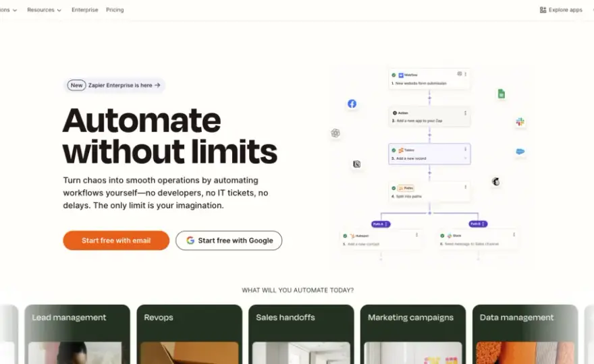The image size is (594, 364).
Task: Open the Enterprise nav item
Action: pyautogui.click(x=85, y=10)
